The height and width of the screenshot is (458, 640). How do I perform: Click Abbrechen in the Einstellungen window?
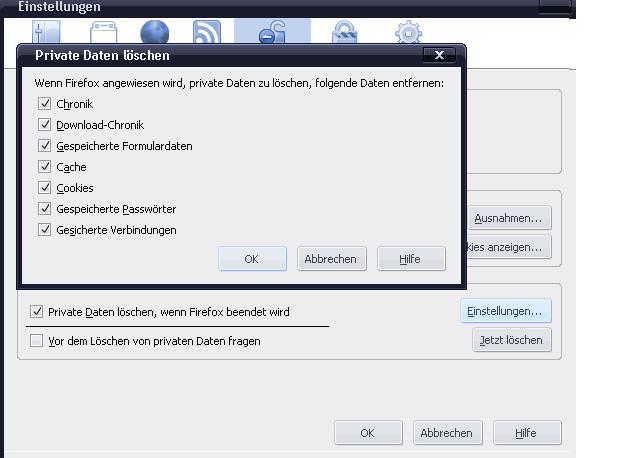click(447, 433)
